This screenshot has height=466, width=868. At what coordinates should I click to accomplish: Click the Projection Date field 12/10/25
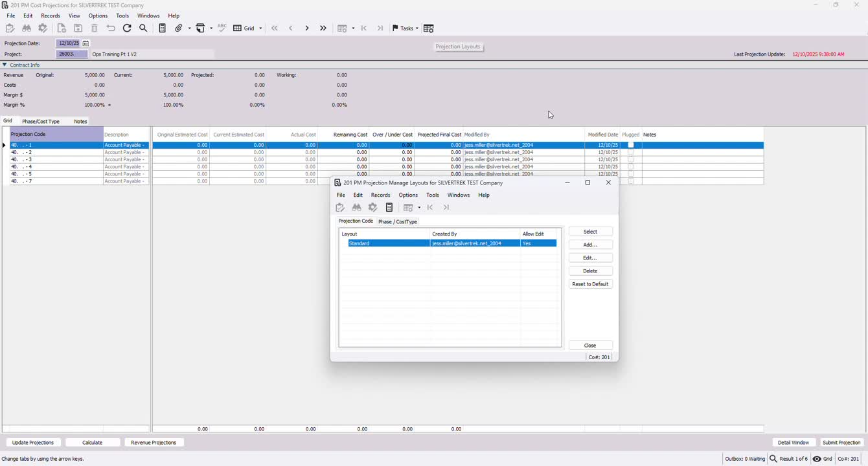coord(69,43)
